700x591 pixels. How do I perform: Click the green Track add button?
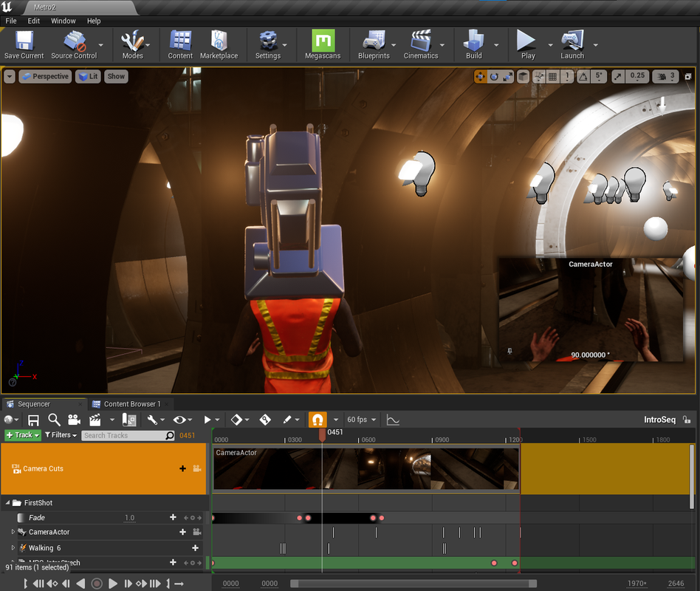pyautogui.click(x=23, y=435)
